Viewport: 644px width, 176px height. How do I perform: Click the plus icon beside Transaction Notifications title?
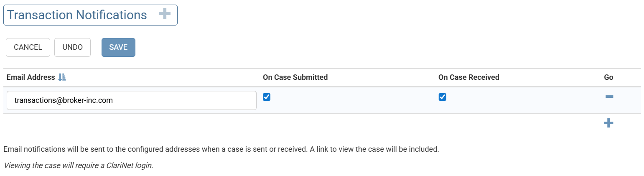[x=165, y=15]
